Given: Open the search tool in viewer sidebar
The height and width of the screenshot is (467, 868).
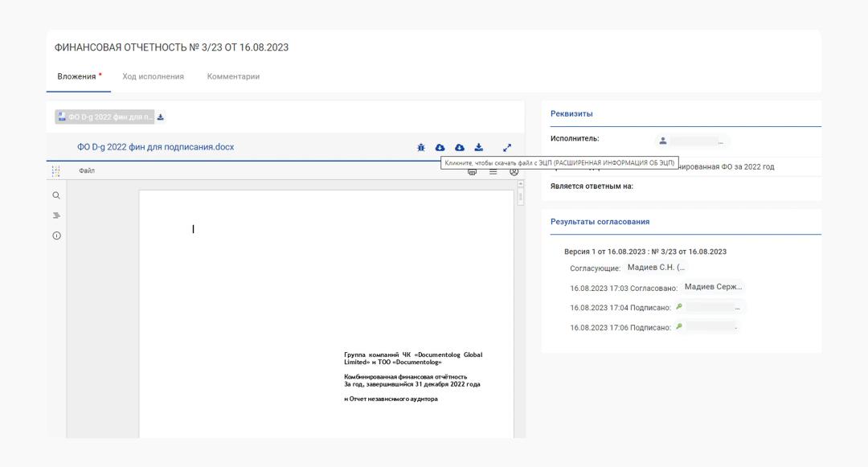Looking at the screenshot, I should (x=56, y=195).
